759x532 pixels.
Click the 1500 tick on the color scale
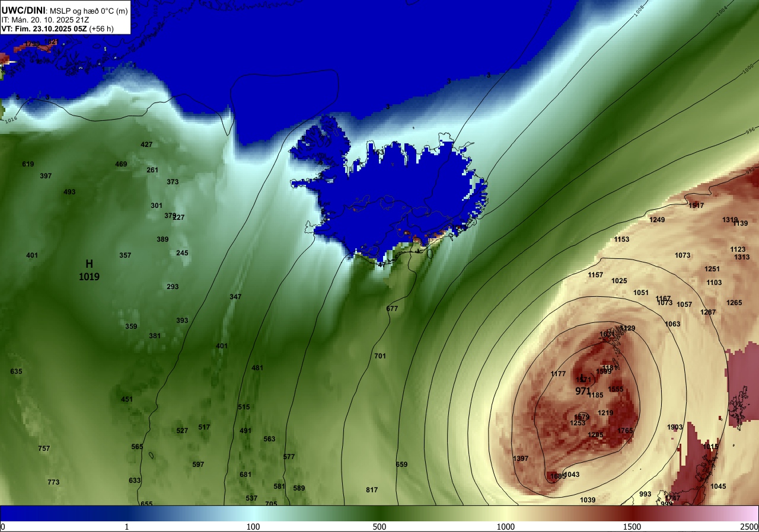(x=632, y=527)
